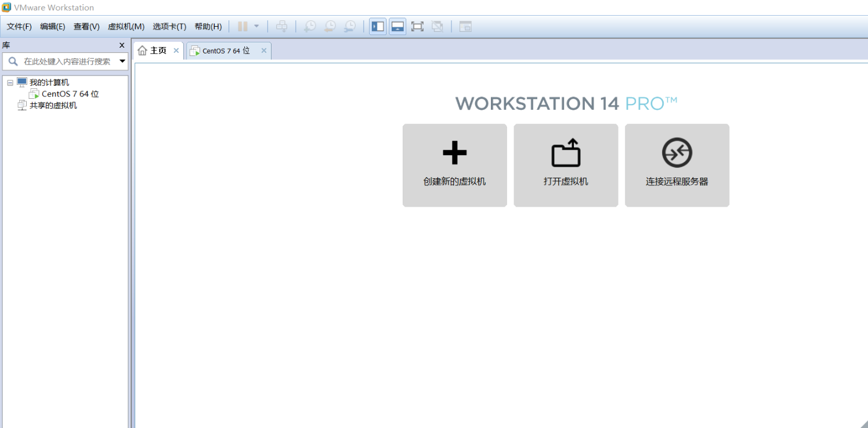This screenshot has height=428, width=868.
Task: Switch to the CentOS 7 64 位 tab
Action: point(229,51)
